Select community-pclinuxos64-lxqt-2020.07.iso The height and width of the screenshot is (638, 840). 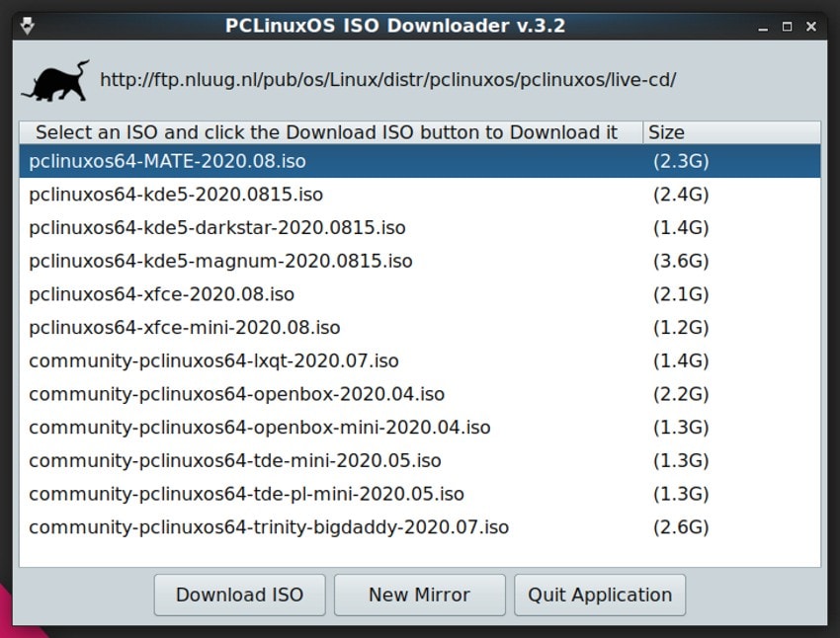(420, 360)
